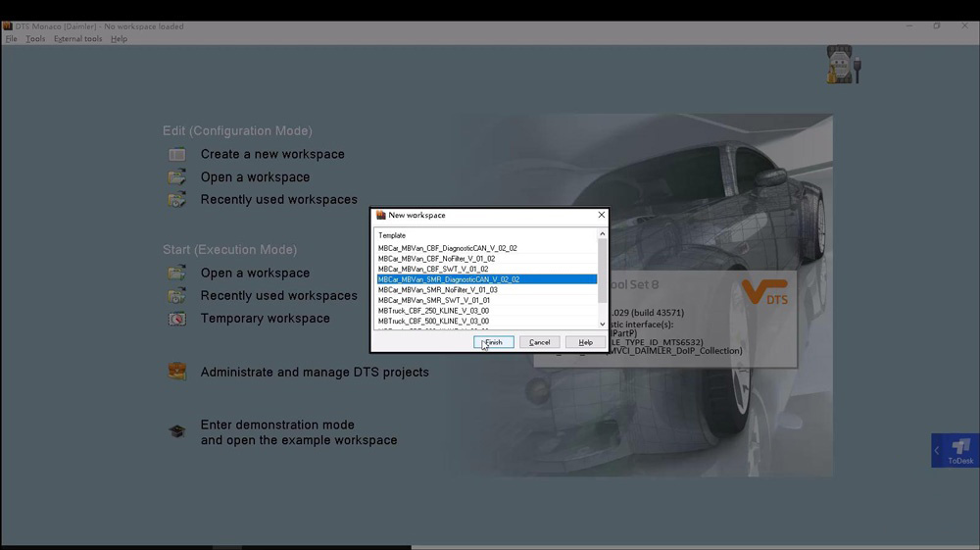Viewport: 980px width, 550px height.
Task: Click the Create a new workspace icon
Action: point(176,154)
